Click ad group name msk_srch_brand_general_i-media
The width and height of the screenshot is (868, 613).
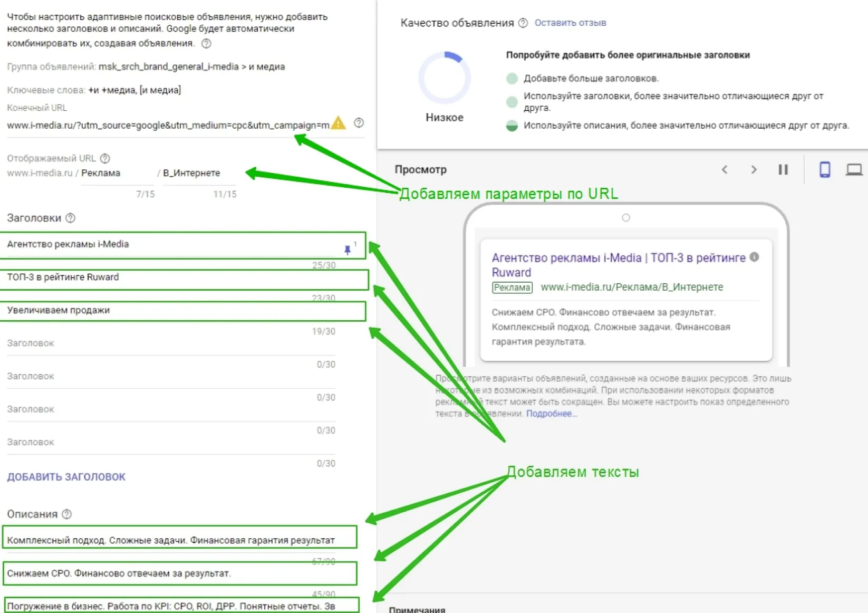[169, 66]
